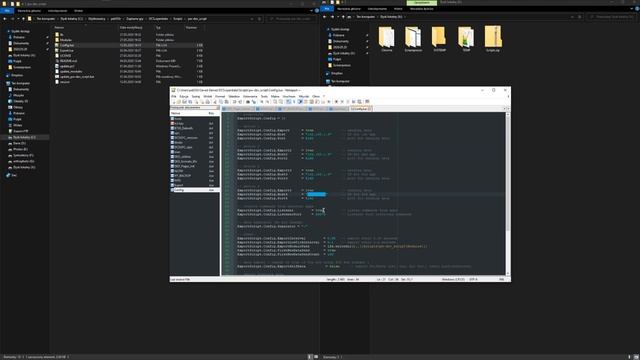Go back in left Explorer window
640x360 pixels.
click(x=5, y=19)
